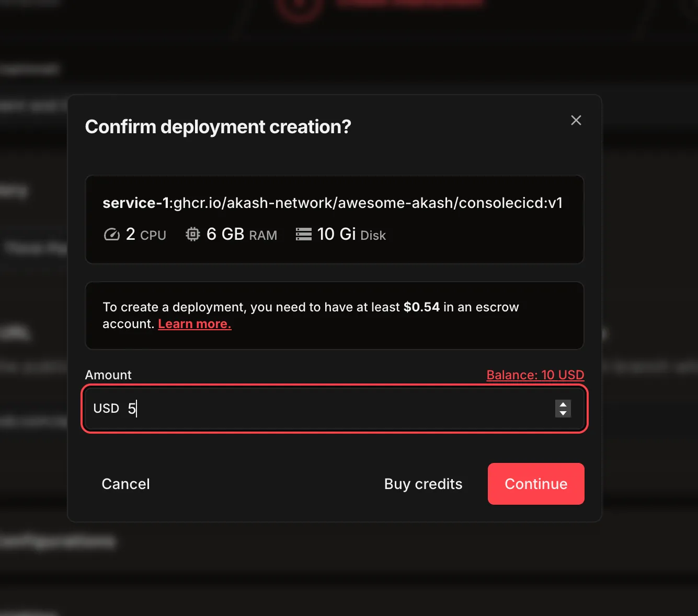Screen dimensions: 698x616
Task: Click the Disk storage icon
Action: (303, 235)
